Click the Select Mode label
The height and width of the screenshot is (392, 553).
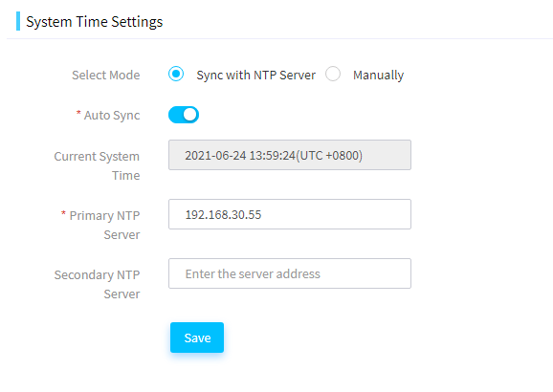point(106,76)
